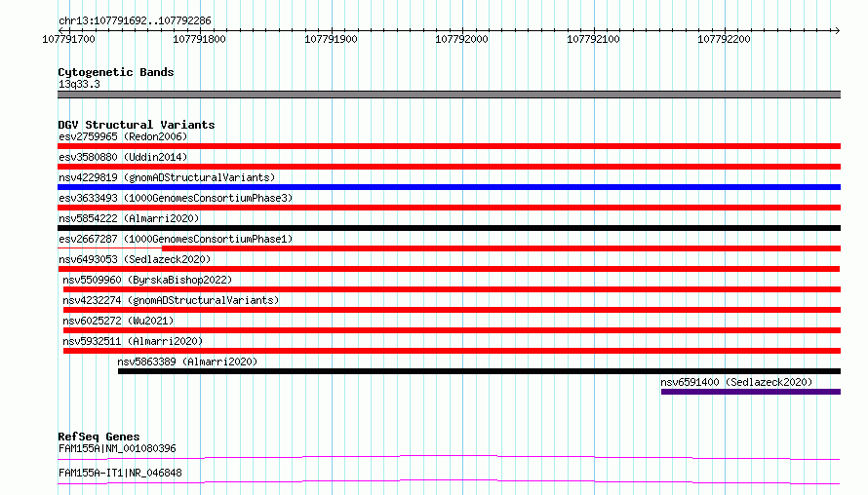Image resolution: width=868 pixels, height=495 pixels.
Task: Click ruler position 107791800
Action: (199, 39)
